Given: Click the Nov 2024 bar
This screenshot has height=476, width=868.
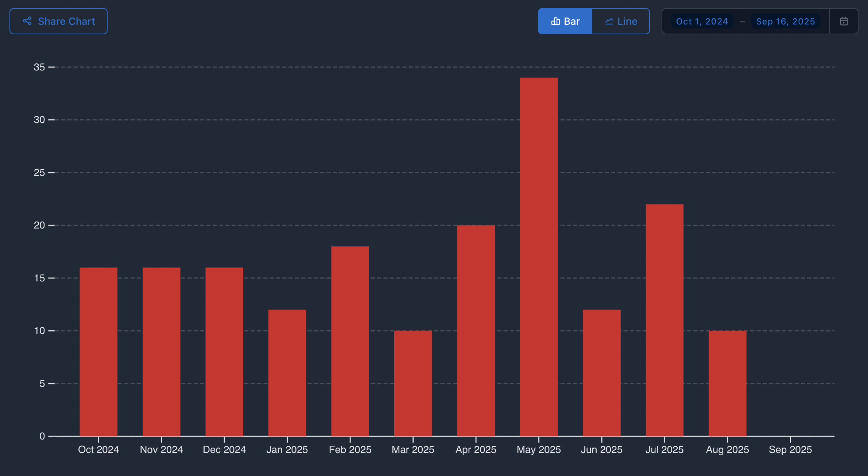Looking at the screenshot, I should (161, 352).
